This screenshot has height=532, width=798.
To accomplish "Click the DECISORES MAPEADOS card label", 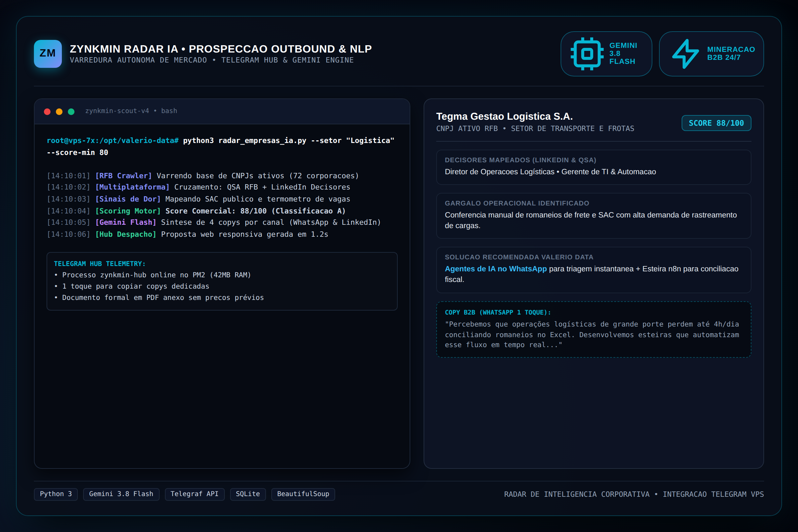I will (x=520, y=160).
